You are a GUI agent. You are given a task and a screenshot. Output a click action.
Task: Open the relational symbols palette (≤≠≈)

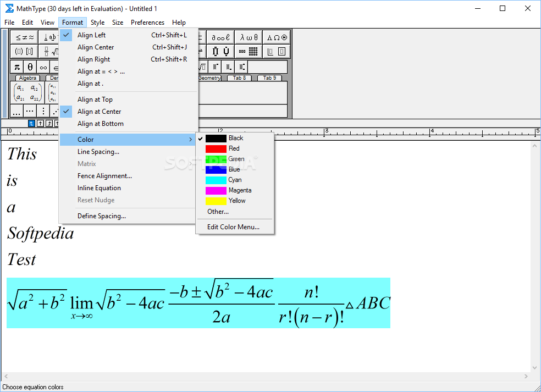[24, 37]
